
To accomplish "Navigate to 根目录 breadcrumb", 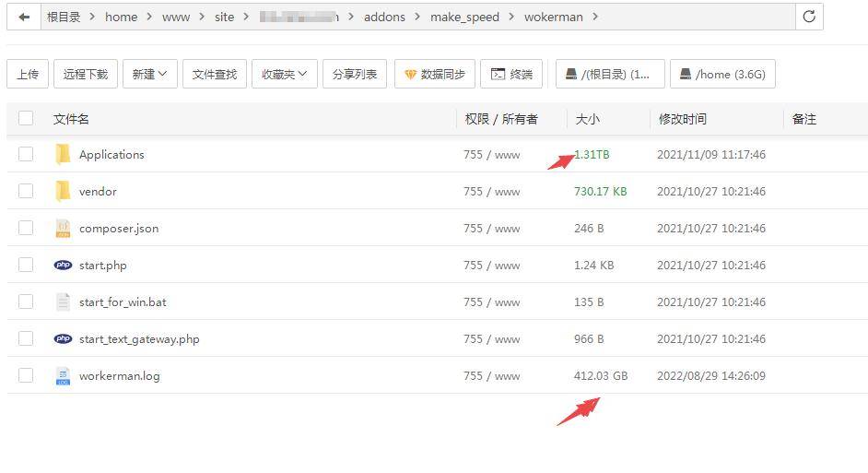I will click(x=64, y=18).
